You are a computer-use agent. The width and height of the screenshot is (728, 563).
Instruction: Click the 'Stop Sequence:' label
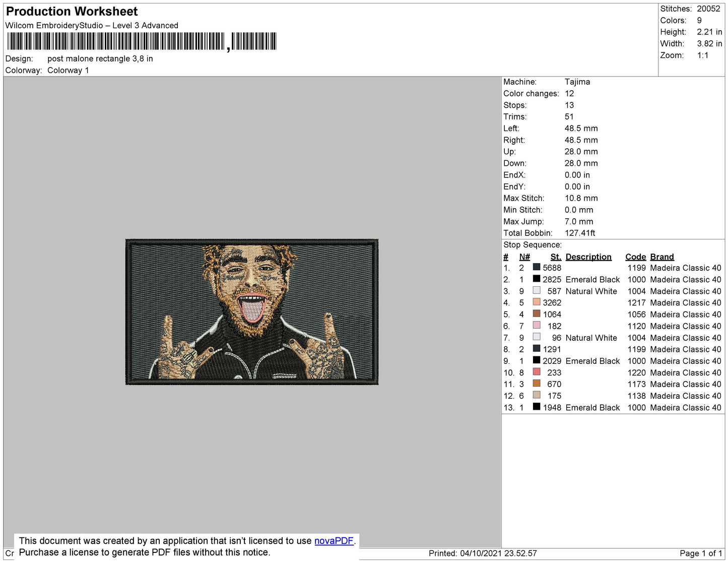point(533,244)
